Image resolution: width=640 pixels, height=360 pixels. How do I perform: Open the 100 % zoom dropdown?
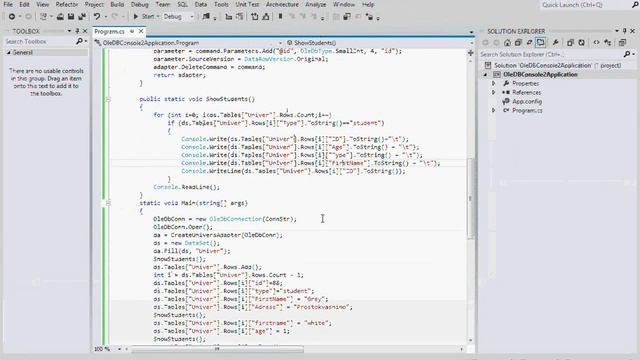click(x=120, y=349)
